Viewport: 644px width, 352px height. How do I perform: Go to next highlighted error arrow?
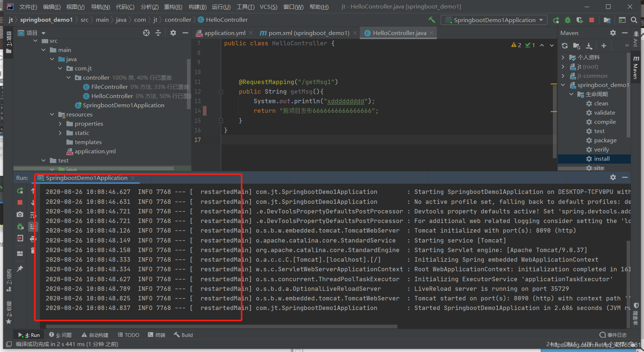(552, 45)
